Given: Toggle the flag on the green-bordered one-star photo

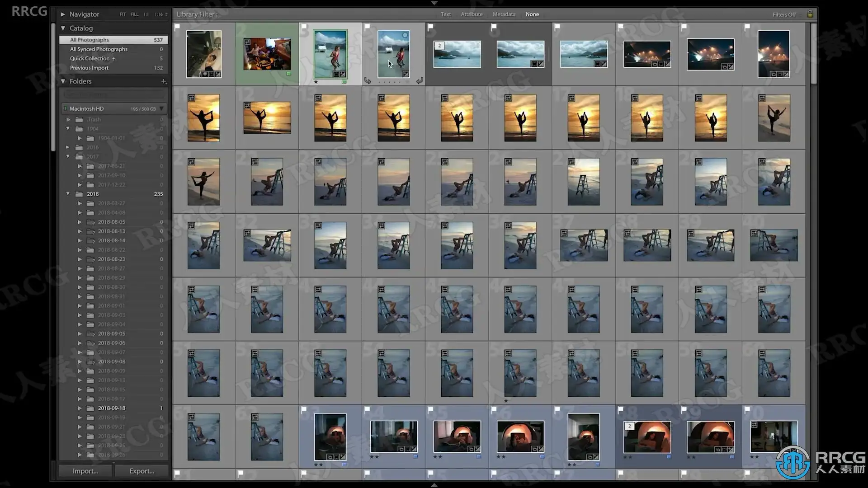Looking at the screenshot, I should (304, 27).
